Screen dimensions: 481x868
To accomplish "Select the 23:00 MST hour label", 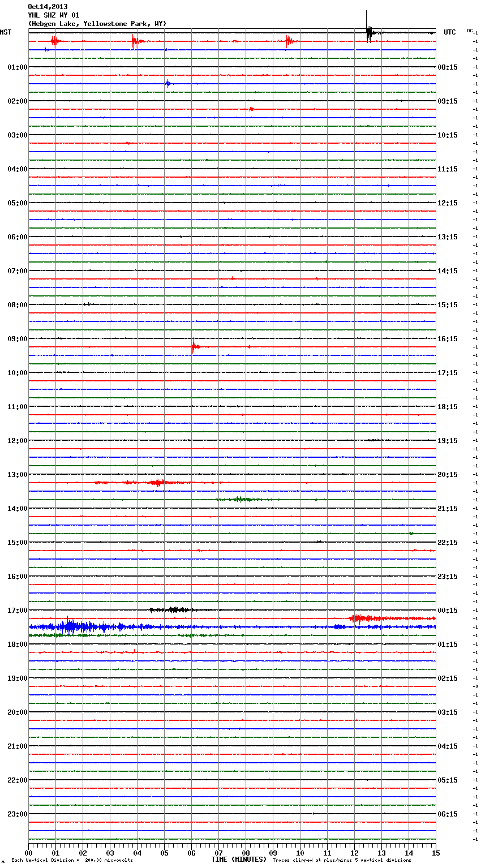I will click(x=18, y=814).
